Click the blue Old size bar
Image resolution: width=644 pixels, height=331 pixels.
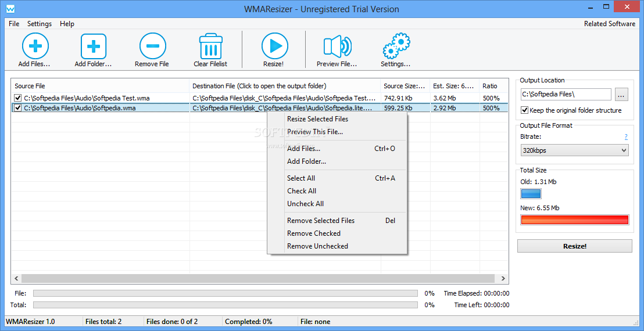pos(531,193)
